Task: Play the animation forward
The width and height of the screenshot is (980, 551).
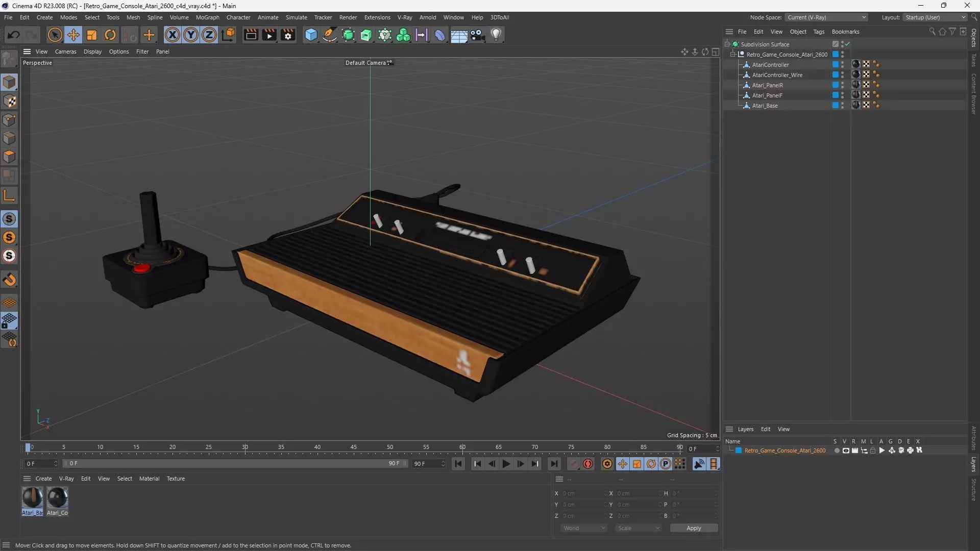Action: point(506,464)
